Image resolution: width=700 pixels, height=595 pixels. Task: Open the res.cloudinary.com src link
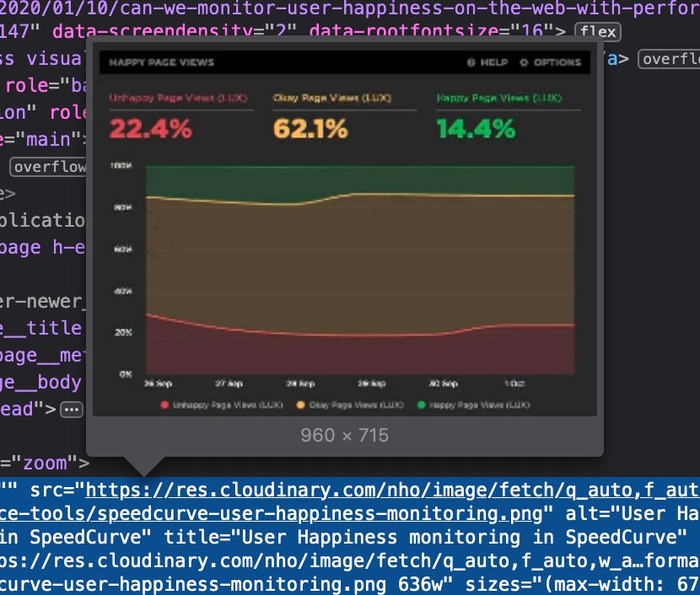392,490
